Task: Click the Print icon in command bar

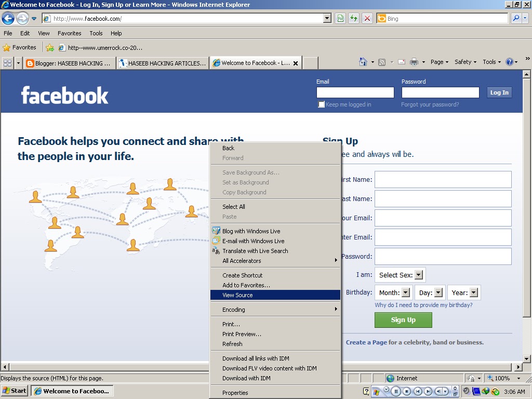Action: tap(414, 62)
